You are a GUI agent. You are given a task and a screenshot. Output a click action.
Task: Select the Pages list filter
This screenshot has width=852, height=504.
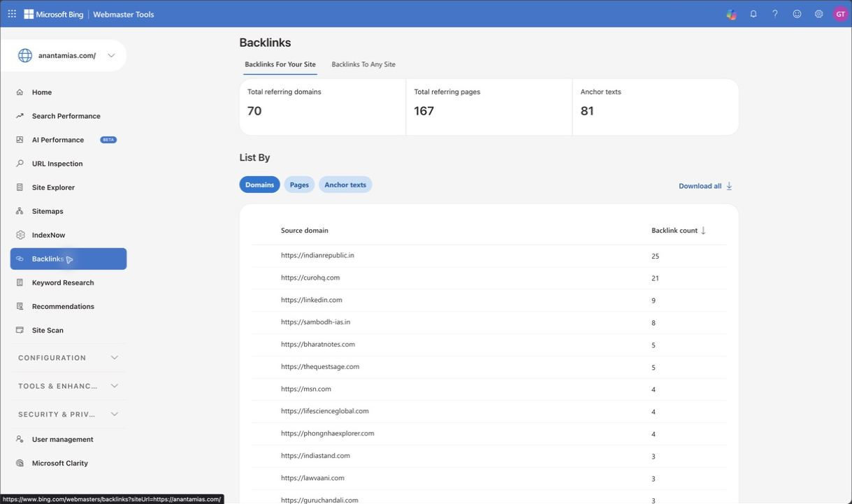tap(299, 185)
